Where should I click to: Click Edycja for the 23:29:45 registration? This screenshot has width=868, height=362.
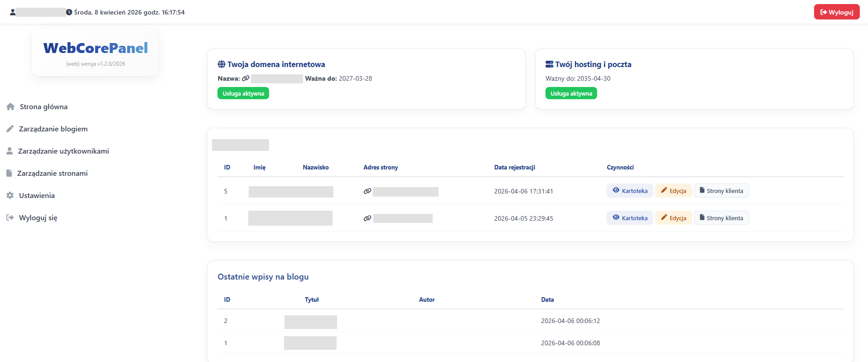pos(673,218)
